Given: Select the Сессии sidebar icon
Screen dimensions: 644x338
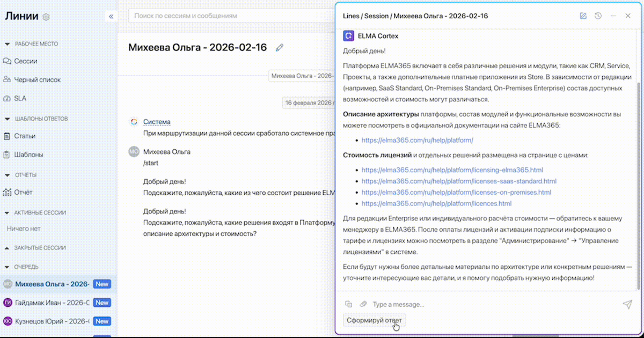Looking at the screenshot, I should [7, 61].
